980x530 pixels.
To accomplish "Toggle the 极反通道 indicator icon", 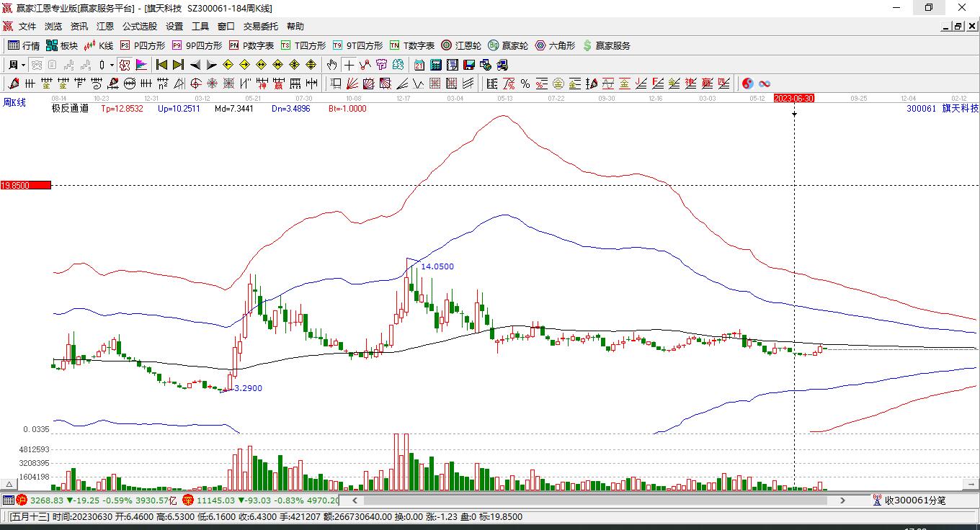I will click(x=125, y=65).
